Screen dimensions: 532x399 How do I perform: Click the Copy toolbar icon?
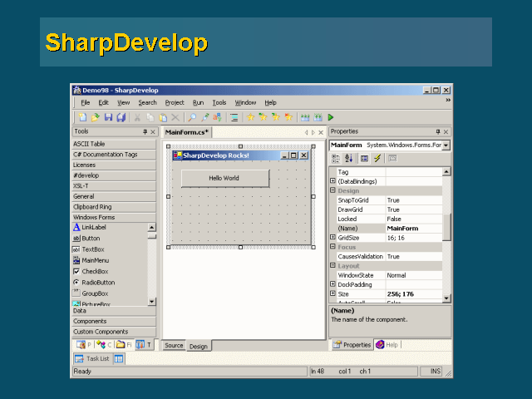click(x=150, y=117)
